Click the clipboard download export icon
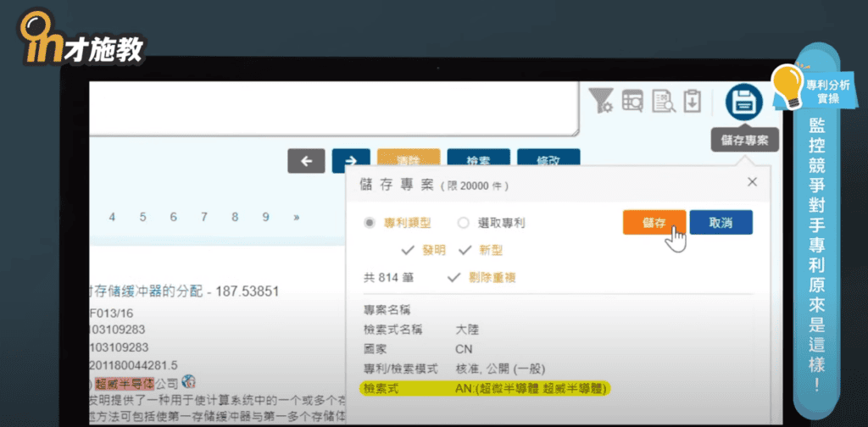 click(x=693, y=101)
